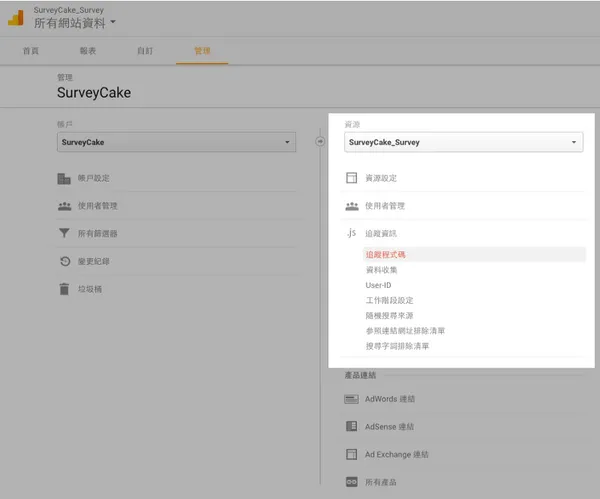The width and height of the screenshot is (600, 499).
Task: Open the SurveyCake_Survey property dropdown
Action: [464, 142]
